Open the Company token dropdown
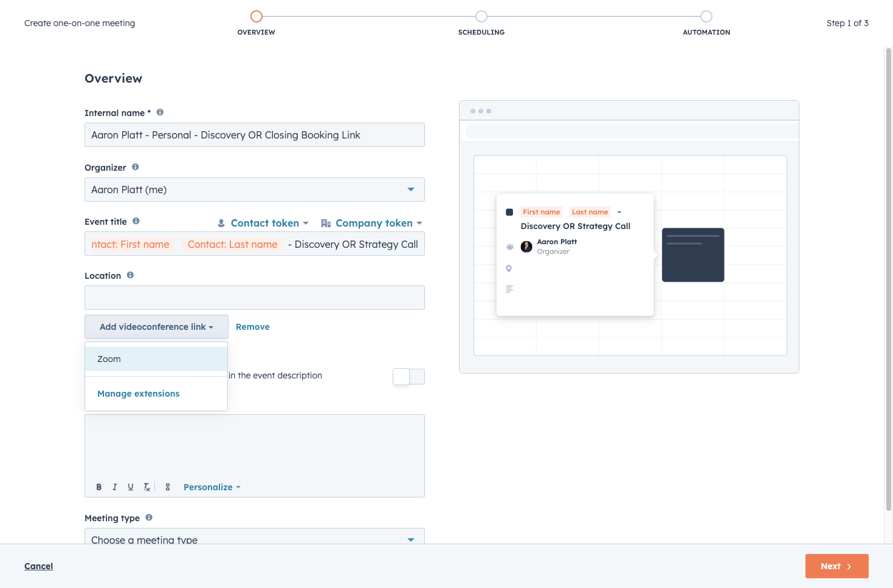893x588 pixels. point(371,224)
